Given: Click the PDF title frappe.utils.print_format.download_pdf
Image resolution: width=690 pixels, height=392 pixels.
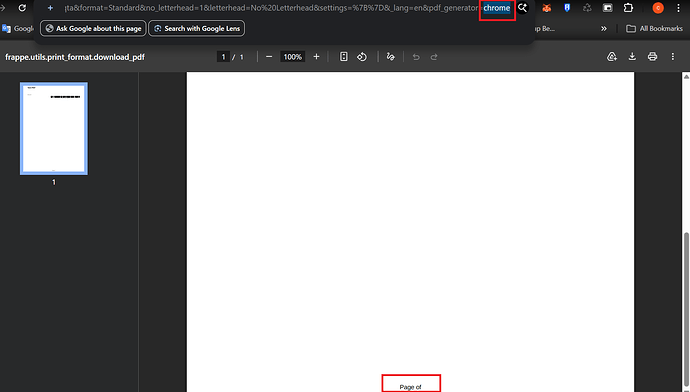Looking at the screenshot, I should (75, 57).
